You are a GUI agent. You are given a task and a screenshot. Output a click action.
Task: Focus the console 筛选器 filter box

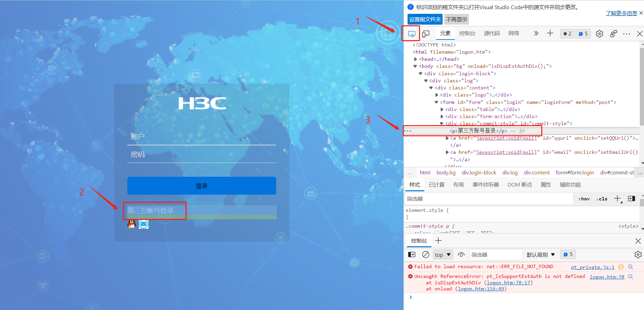pyautogui.click(x=495, y=255)
